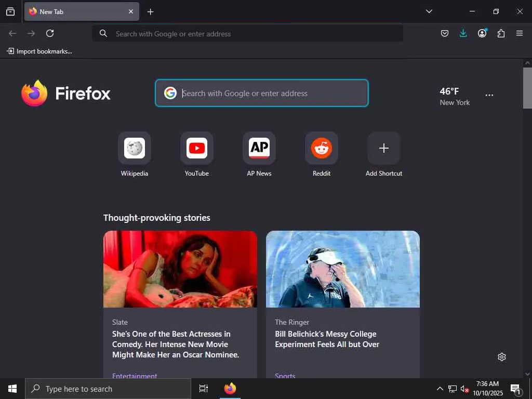Open the Windows Start menu
The image size is (532, 399).
(12, 389)
